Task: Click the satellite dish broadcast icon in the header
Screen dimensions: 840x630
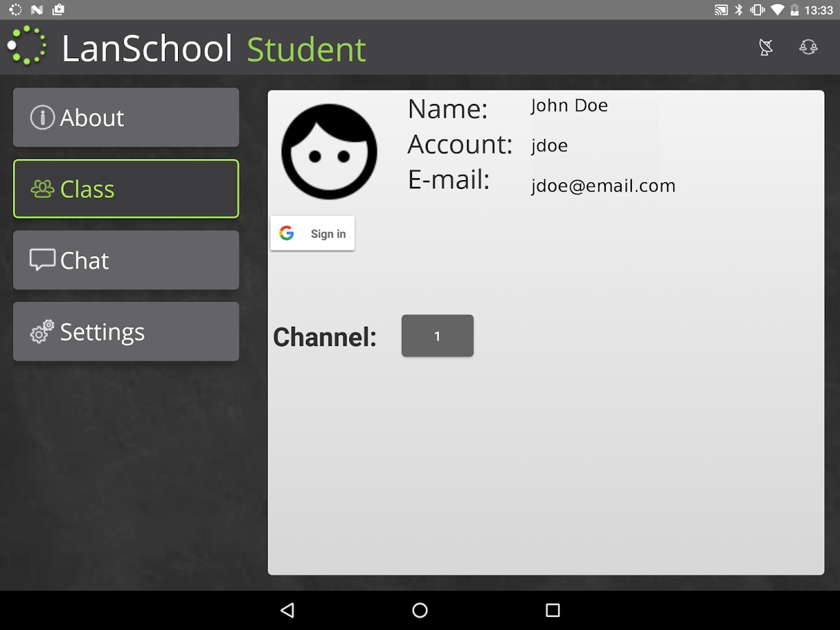Action: click(x=765, y=47)
